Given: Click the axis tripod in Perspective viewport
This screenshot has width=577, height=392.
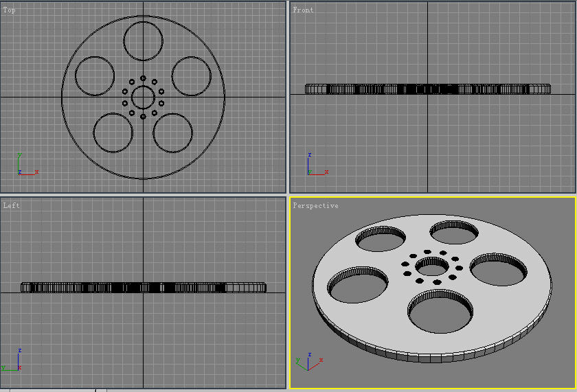Looking at the screenshot, I should tap(308, 361).
